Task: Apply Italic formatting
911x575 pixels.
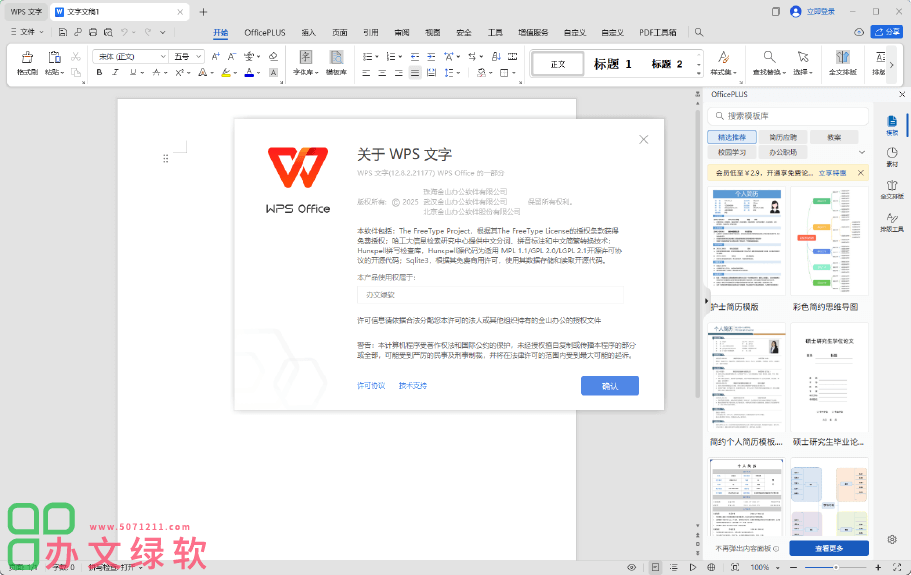Action: [116, 73]
